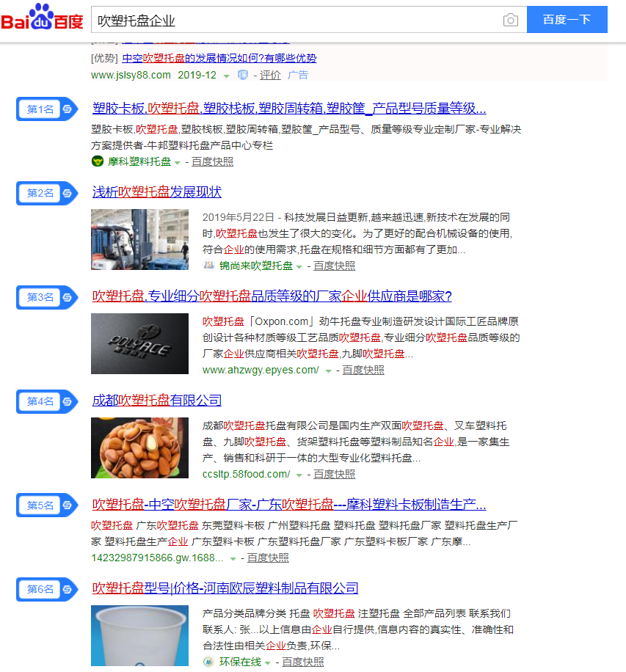Open 百度快照 for 环保在线 result
This screenshot has height=672, width=626.
[302, 662]
